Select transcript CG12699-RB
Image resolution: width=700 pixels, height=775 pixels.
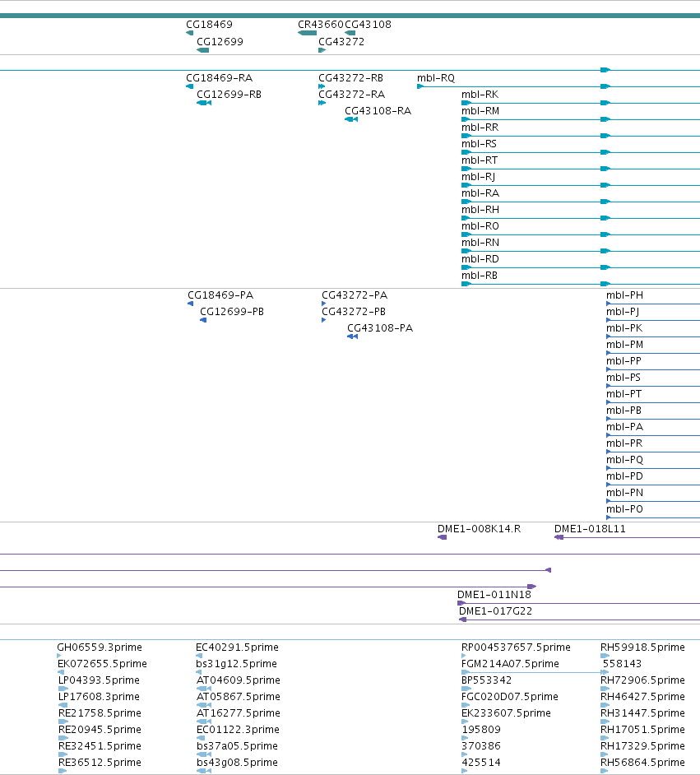click(229, 94)
